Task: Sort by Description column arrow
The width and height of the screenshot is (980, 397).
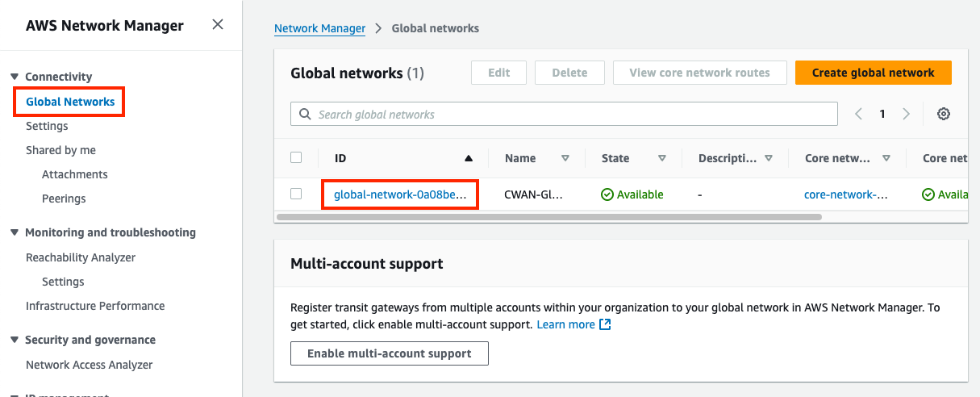Action: coord(769,159)
